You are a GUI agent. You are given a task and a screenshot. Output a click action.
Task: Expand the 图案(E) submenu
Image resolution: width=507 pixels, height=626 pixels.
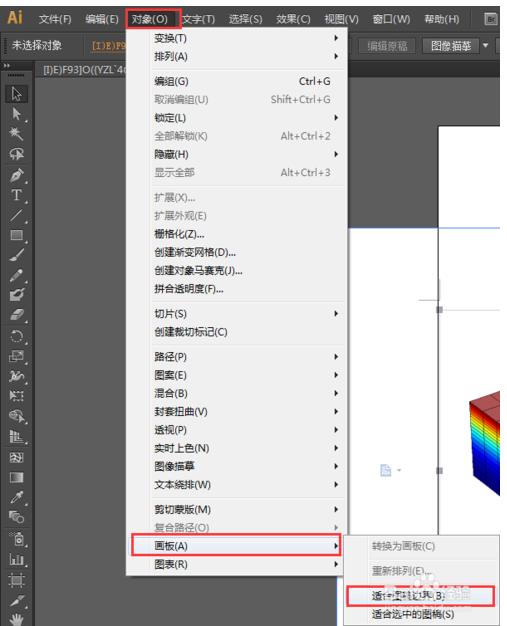pyautogui.click(x=237, y=375)
